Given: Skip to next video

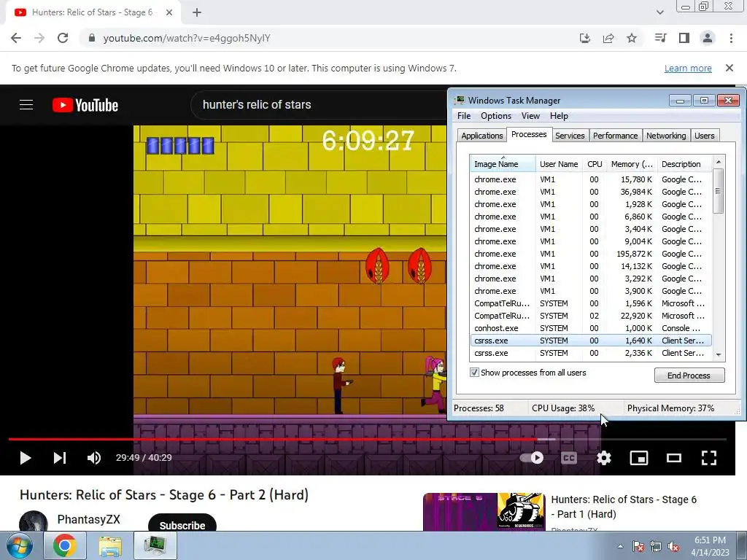Looking at the screenshot, I should tap(60, 458).
